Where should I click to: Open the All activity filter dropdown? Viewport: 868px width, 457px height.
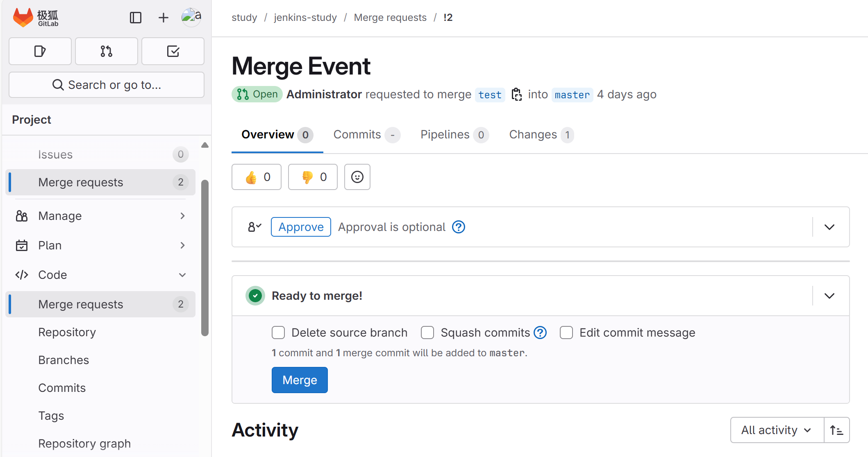point(776,430)
